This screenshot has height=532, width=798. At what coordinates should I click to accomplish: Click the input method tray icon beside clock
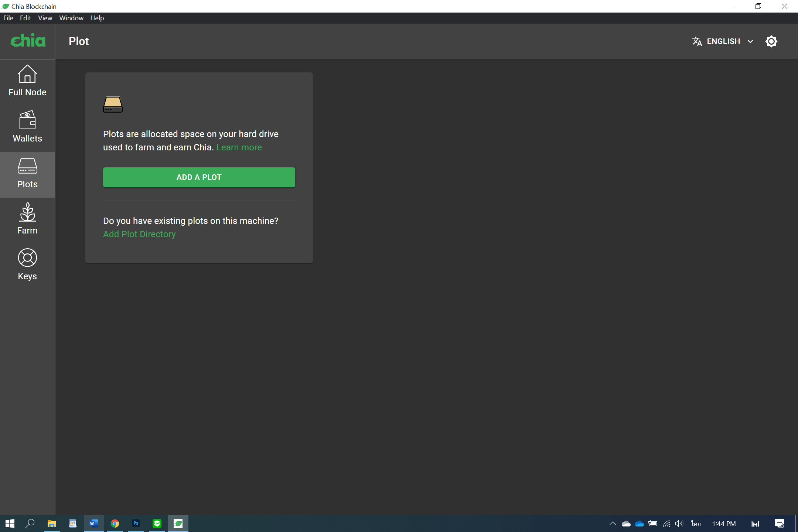coord(755,524)
